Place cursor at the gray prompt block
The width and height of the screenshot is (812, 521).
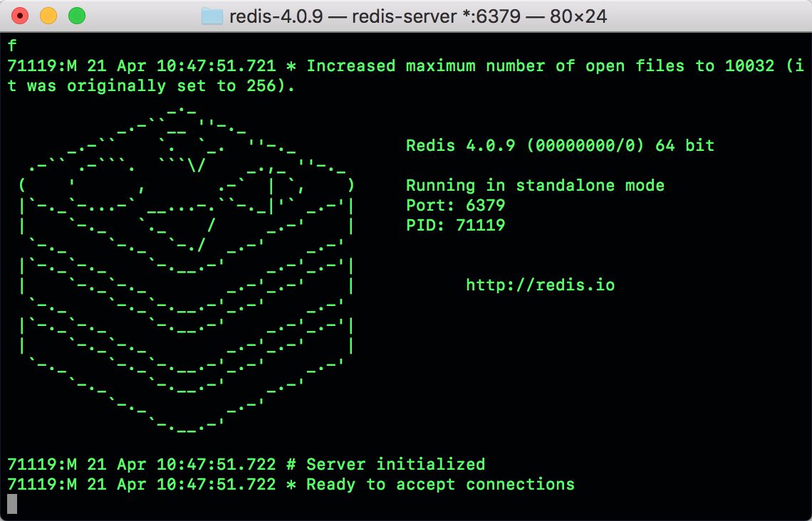click(x=11, y=504)
